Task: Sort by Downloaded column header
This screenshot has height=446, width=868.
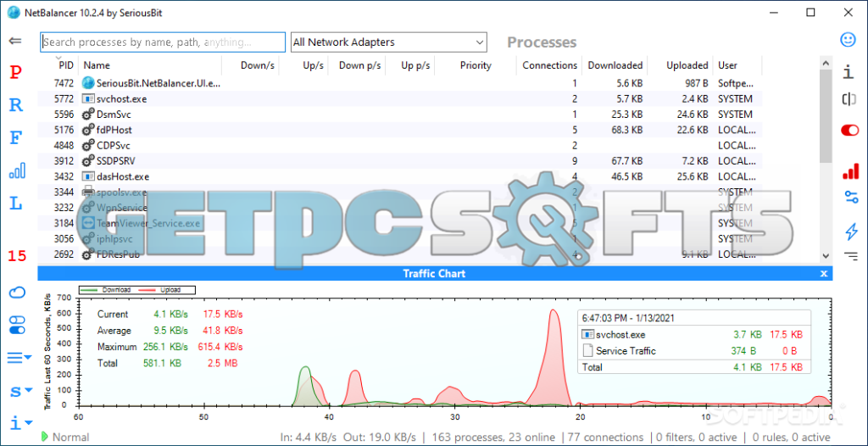Action: 615,65
